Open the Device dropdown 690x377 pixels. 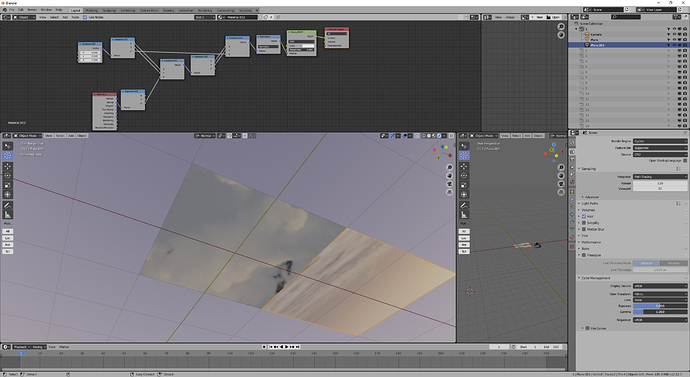[x=660, y=154]
